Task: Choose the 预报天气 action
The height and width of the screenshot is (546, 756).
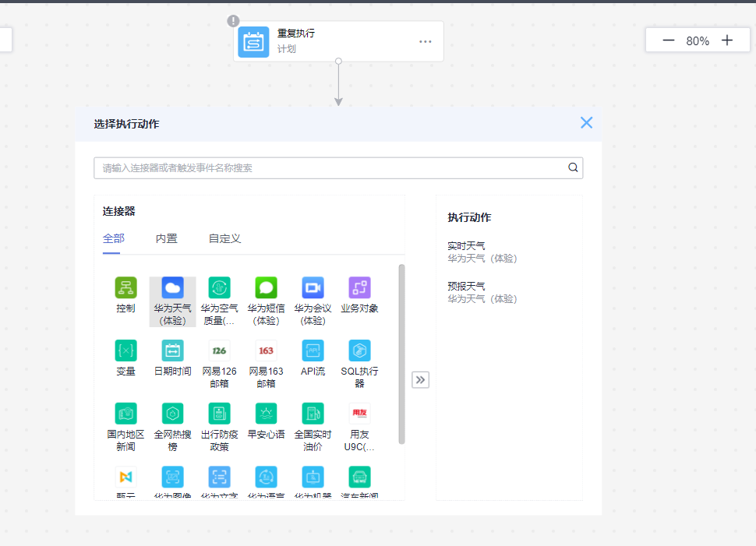Action: point(482,293)
